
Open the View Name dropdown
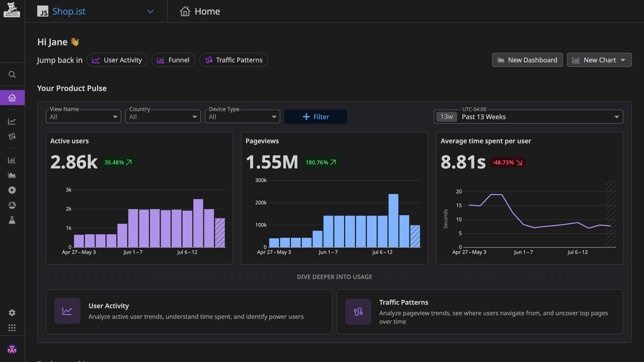click(x=83, y=116)
